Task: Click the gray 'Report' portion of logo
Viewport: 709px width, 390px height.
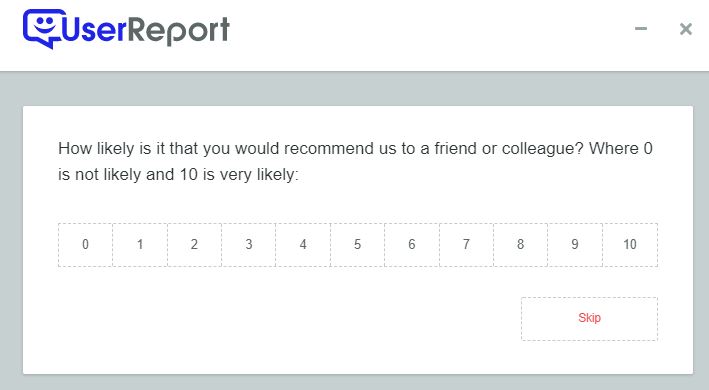Action: coord(180,31)
